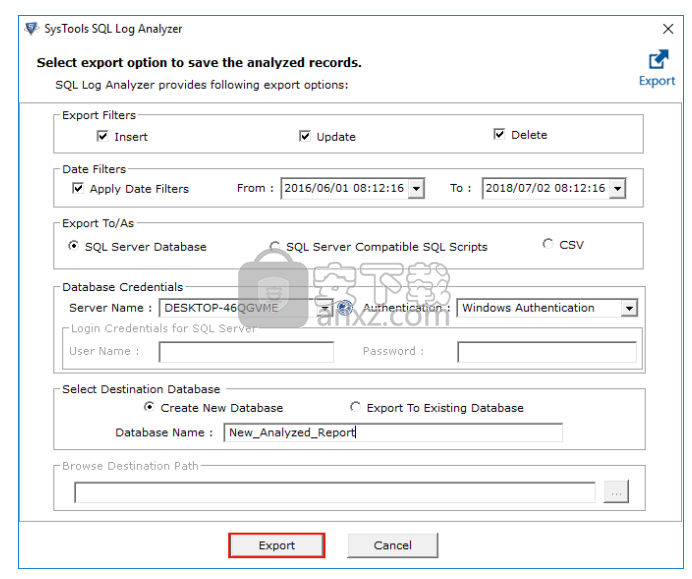Click the 'SysTools SQL Log Analyzer' window title

tap(113, 29)
